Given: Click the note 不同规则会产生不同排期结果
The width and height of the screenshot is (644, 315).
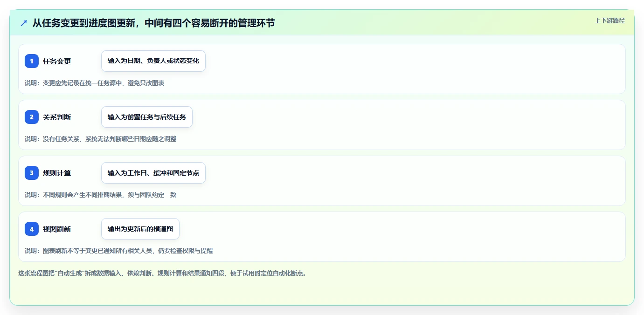Looking at the screenshot, I should pyautogui.click(x=100, y=195).
